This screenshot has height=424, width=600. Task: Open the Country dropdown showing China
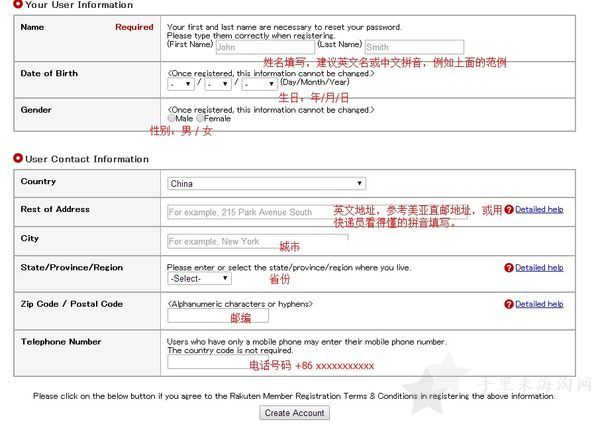266,183
